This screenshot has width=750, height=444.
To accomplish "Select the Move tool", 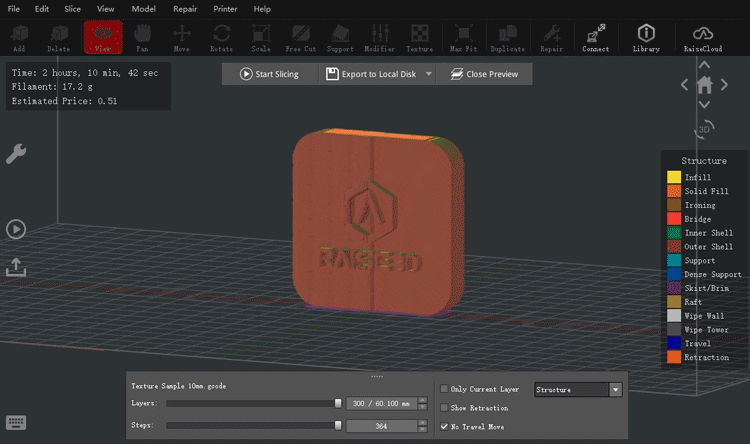I will click(x=181, y=38).
